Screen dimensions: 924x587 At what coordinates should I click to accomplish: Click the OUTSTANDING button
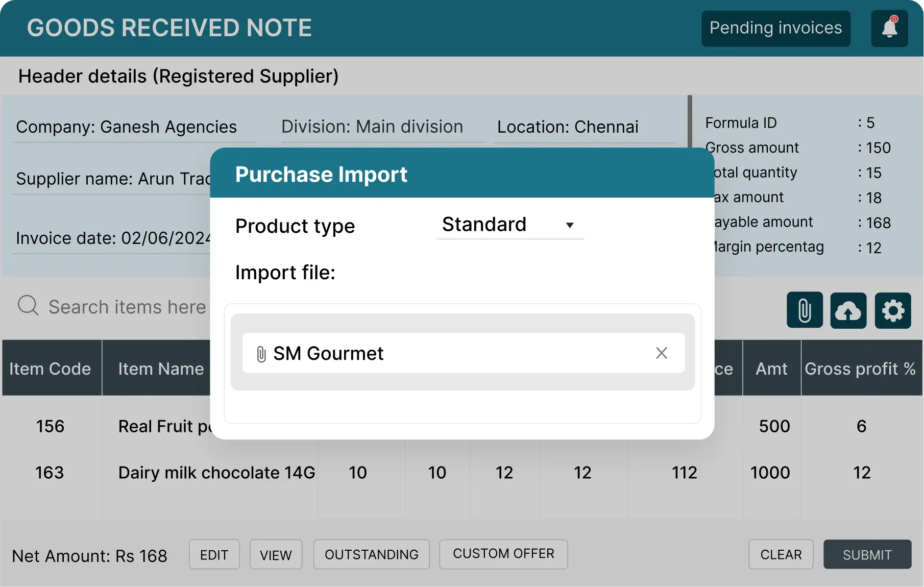[x=371, y=554]
